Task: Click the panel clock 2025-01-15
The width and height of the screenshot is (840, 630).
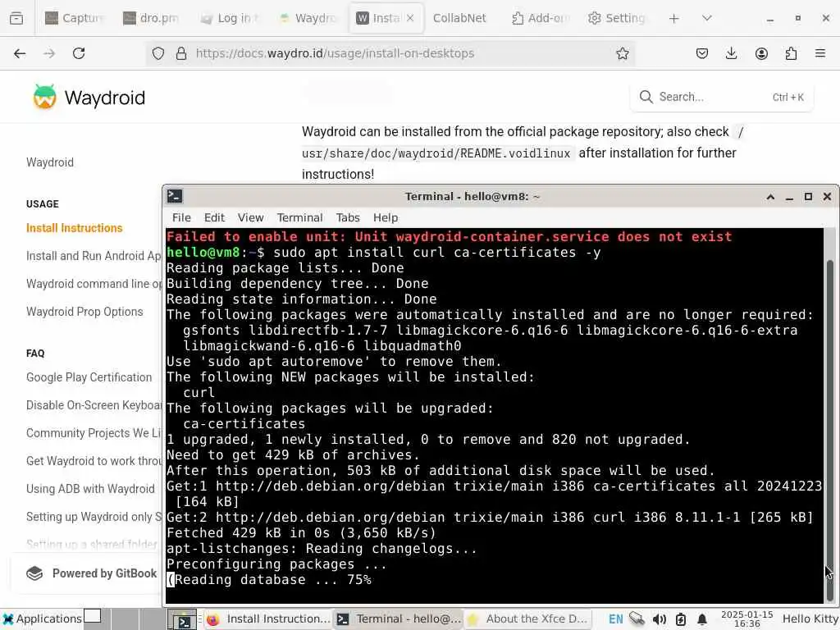Action: [746, 619]
